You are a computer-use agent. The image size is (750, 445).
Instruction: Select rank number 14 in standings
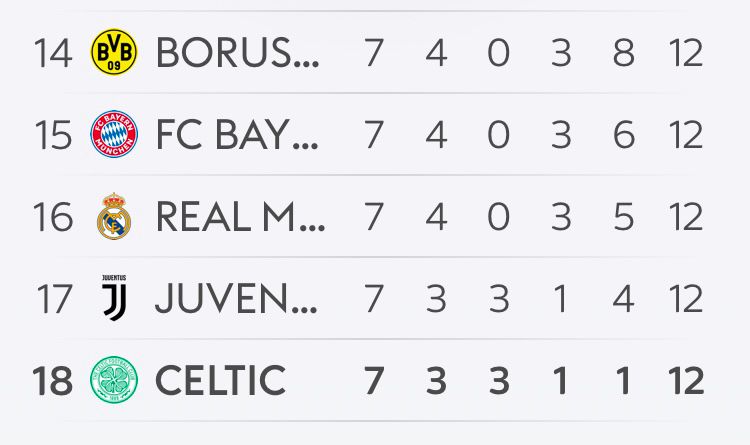(x=53, y=53)
